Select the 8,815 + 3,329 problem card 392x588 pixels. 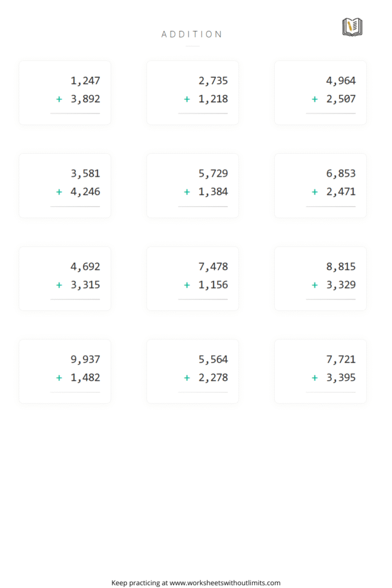tap(320, 278)
